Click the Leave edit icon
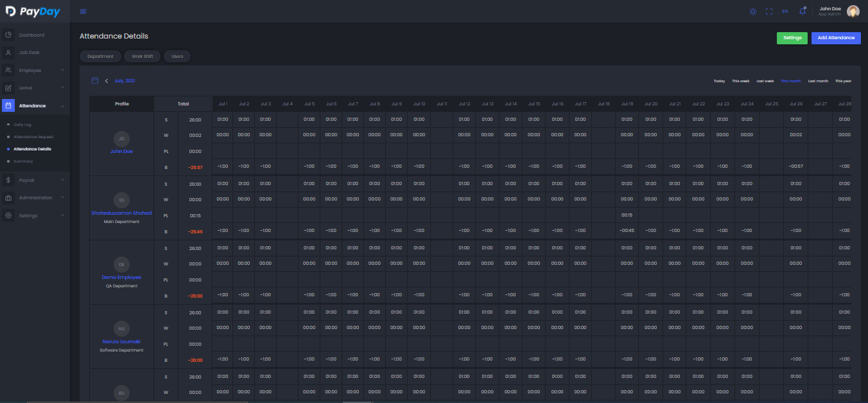 click(8, 87)
